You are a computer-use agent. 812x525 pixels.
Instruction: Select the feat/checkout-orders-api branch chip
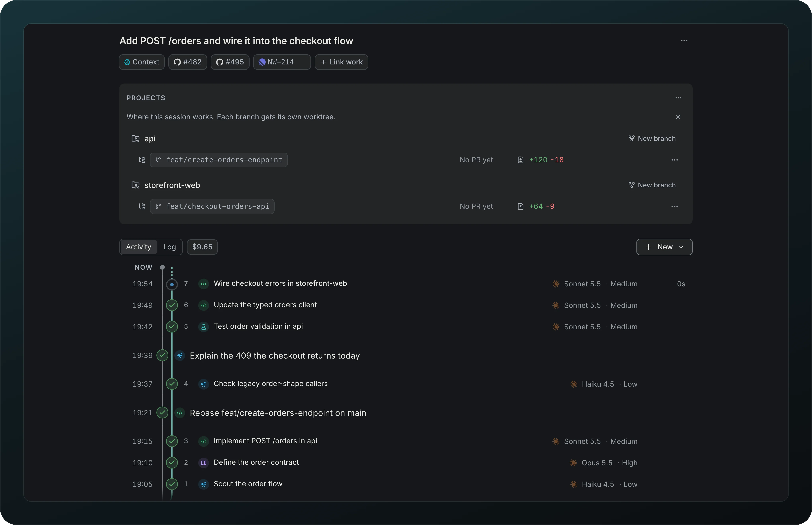tap(212, 207)
